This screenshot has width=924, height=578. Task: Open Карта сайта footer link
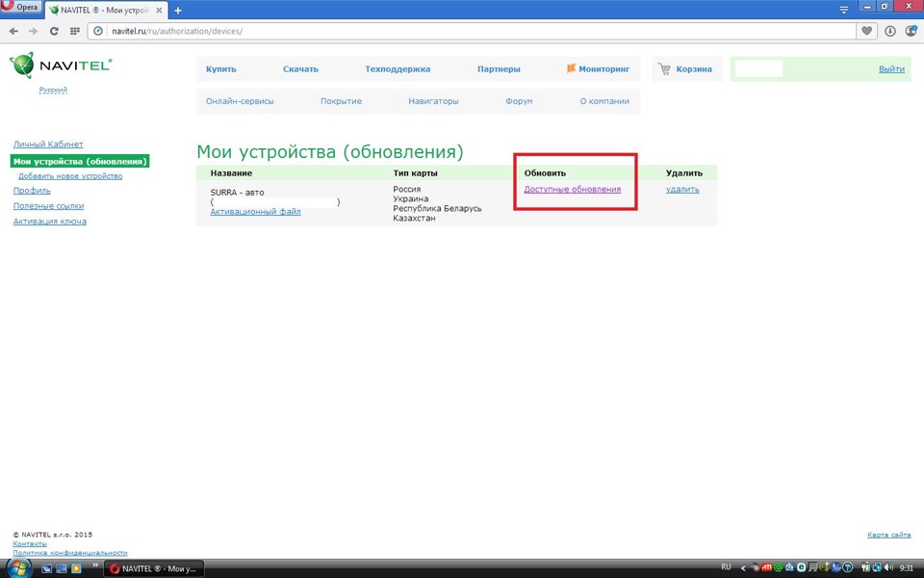[888, 535]
